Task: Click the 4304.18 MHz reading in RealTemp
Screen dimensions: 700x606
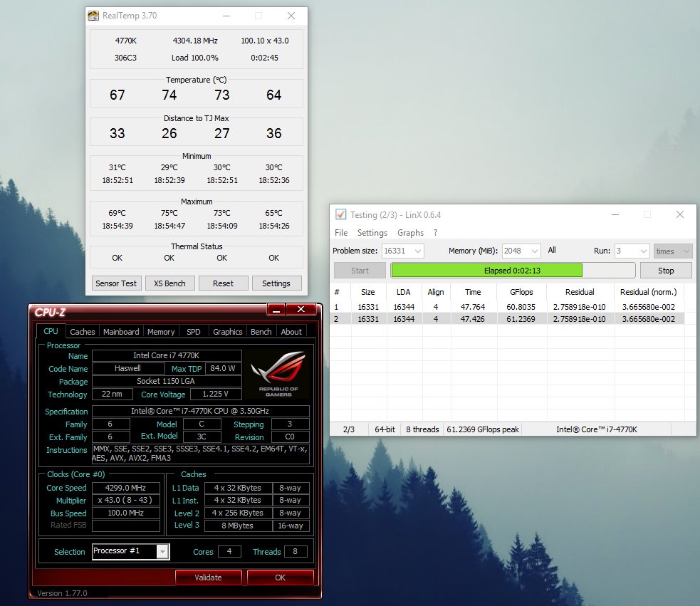Action: tap(195, 41)
